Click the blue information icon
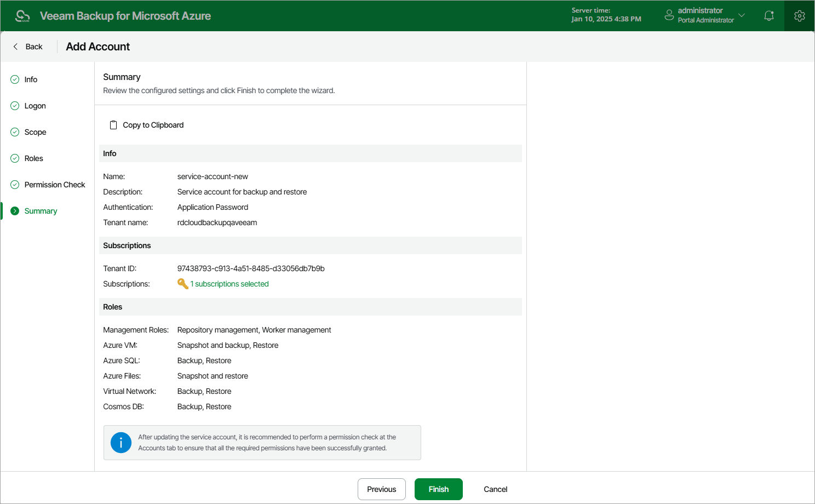815x504 pixels. tap(121, 443)
